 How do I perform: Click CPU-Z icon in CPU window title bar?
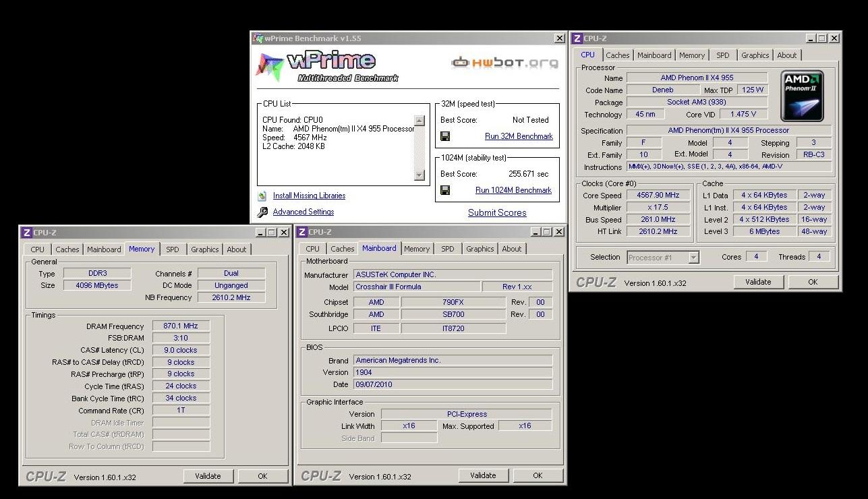tap(577, 38)
